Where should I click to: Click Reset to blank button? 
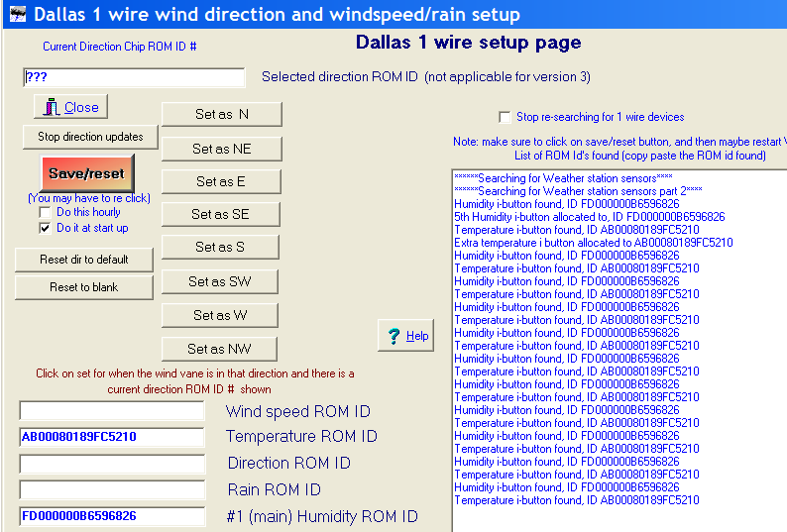point(84,287)
